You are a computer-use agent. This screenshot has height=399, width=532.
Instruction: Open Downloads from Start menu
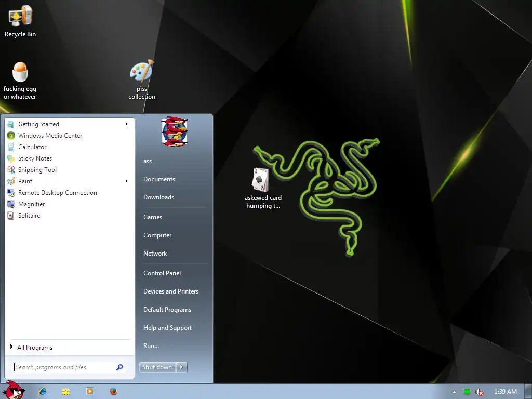tap(159, 197)
